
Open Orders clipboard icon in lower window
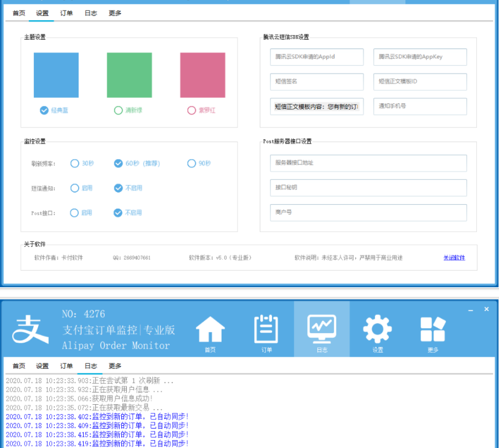(266, 333)
